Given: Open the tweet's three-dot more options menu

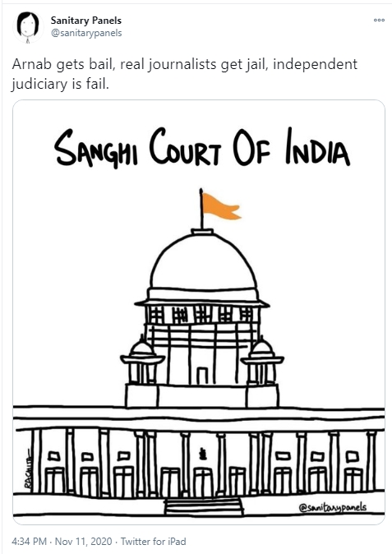Looking at the screenshot, I should click(x=379, y=21).
